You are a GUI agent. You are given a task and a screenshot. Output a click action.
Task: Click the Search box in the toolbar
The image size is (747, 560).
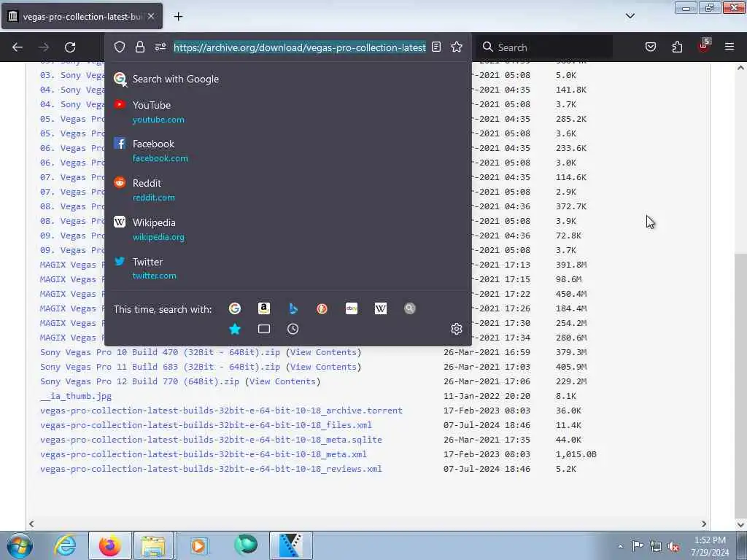(x=544, y=47)
